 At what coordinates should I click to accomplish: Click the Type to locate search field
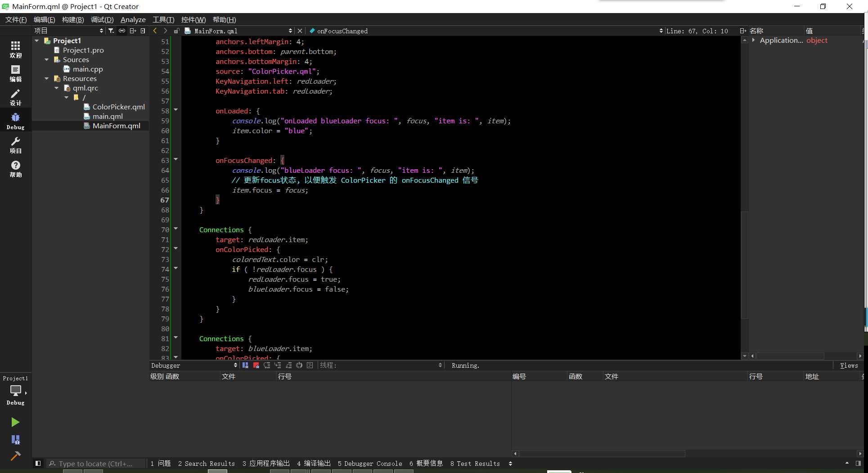(x=96, y=463)
